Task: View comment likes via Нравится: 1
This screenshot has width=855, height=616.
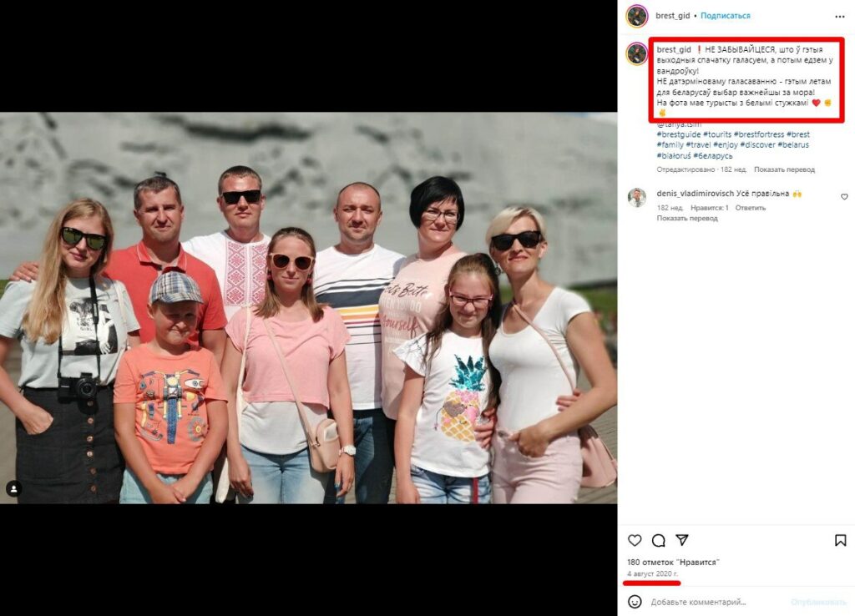Action: pyautogui.click(x=710, y=208)
